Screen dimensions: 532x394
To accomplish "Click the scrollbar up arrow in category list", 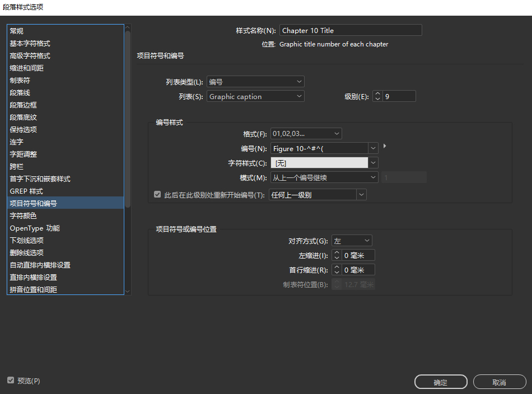I will (x=128, y=26).
